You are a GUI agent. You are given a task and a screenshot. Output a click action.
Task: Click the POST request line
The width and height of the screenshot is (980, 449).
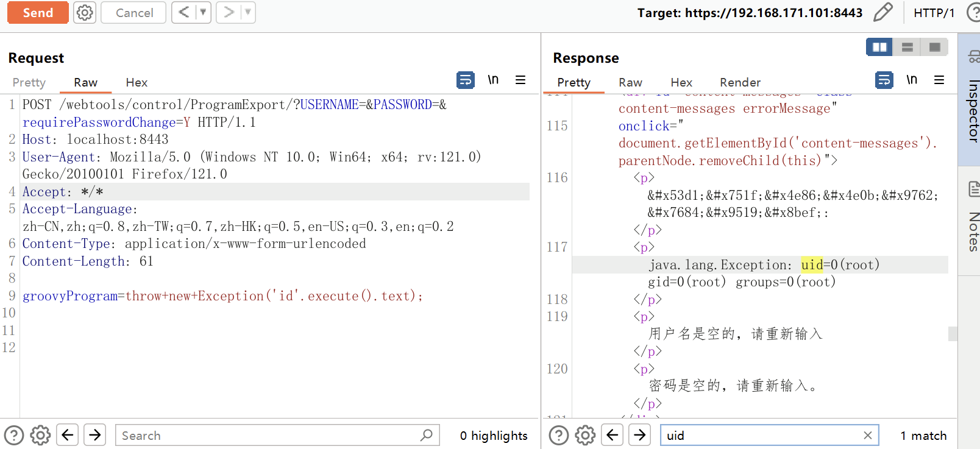(234, 113)
